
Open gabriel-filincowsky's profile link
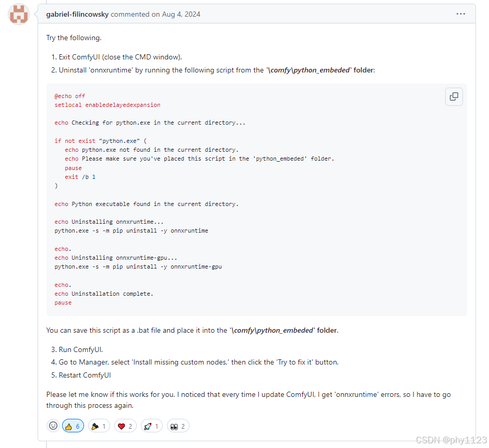(x=77, y=14)
